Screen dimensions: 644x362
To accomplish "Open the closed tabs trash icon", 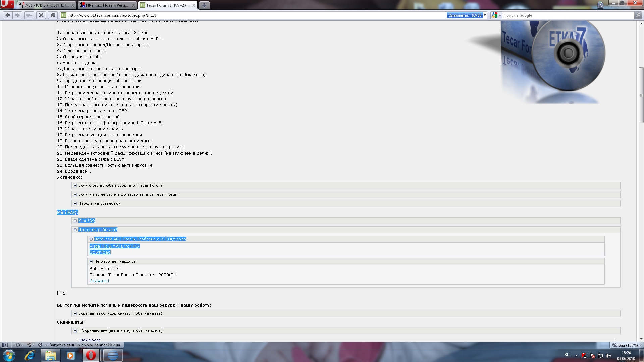I will pyautogui.click(x=600, y=5).
